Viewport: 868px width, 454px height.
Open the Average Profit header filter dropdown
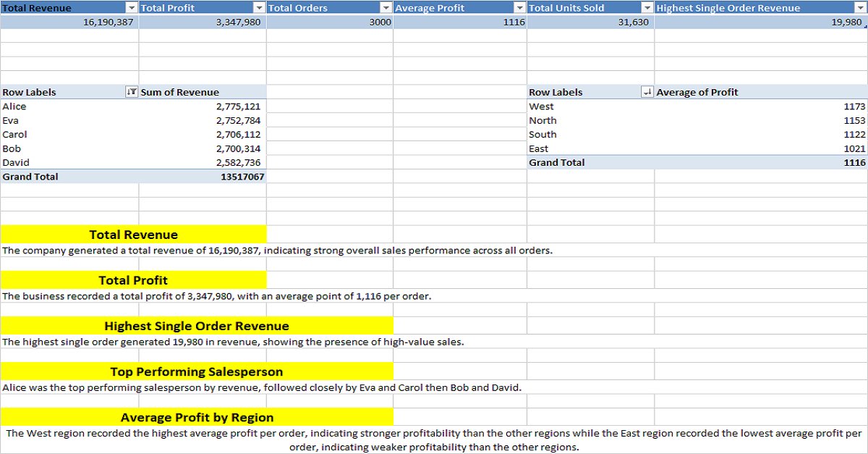tap(519, 8)
